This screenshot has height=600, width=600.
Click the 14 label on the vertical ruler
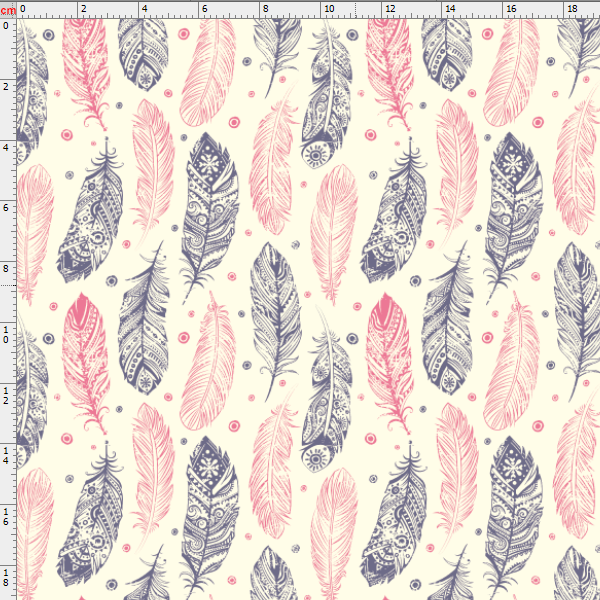tap(5, 456)
